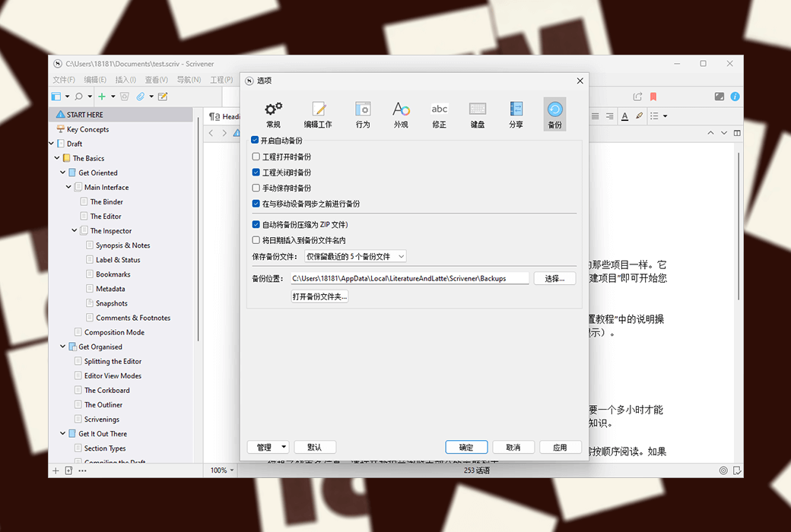Click the bulleted list icon
791x532 pixels.
pyautogui.click(x=654, y=116)
